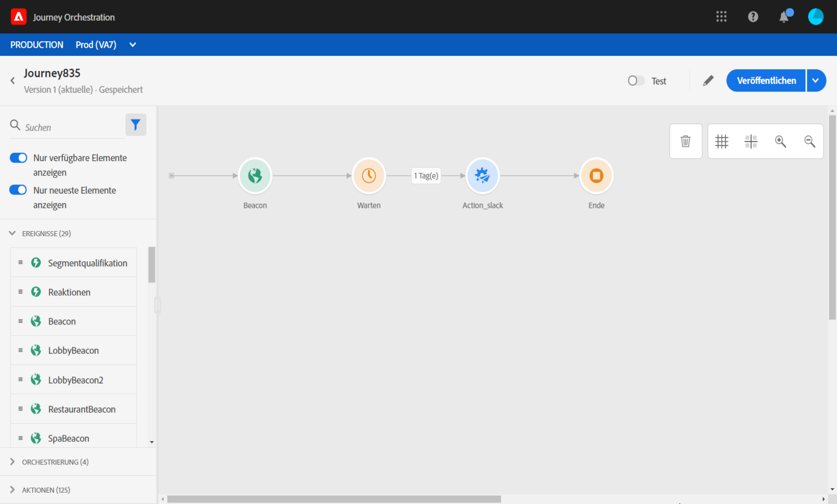Click the alignment guides icon

pyautogui.click(x=751, y=141)
